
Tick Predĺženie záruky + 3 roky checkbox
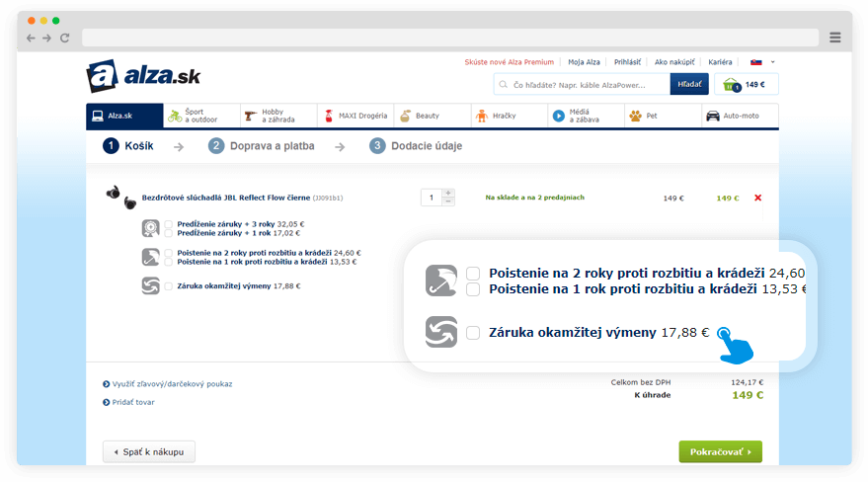click(168, 224)
